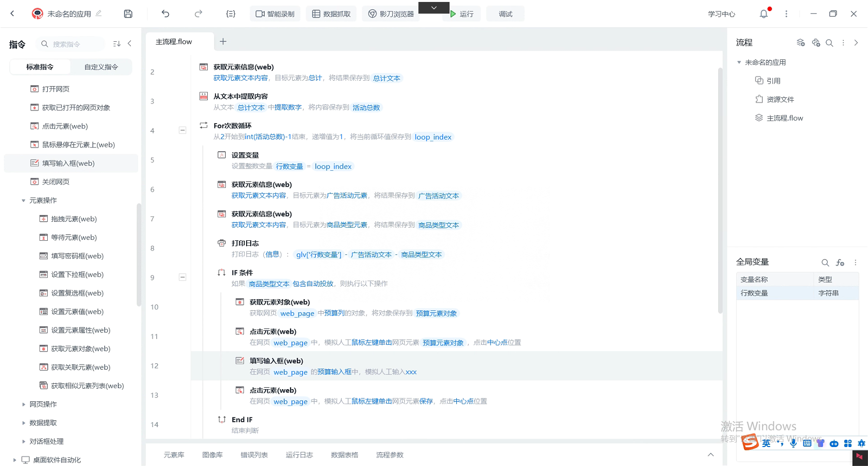Start 智能录制 recording
This screenshot has height=466, width=868.
coord(275,14)
